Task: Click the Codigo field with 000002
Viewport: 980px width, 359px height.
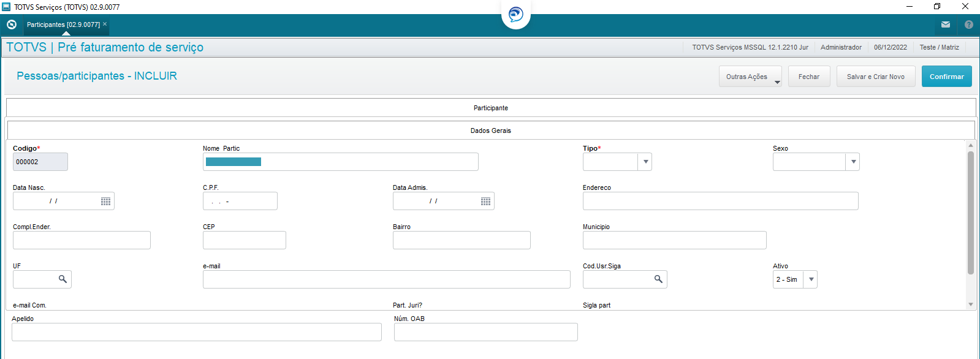Action: pyautogui.click(x=40, y=162)
